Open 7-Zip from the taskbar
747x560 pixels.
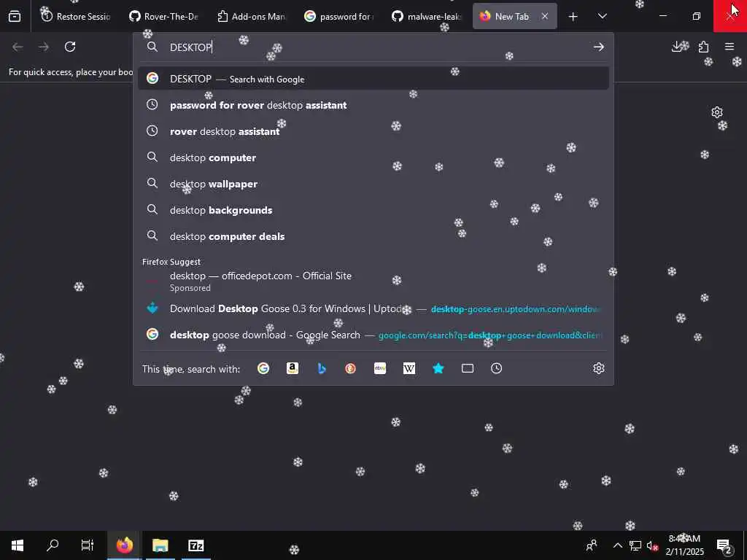[x=196, y=545]
